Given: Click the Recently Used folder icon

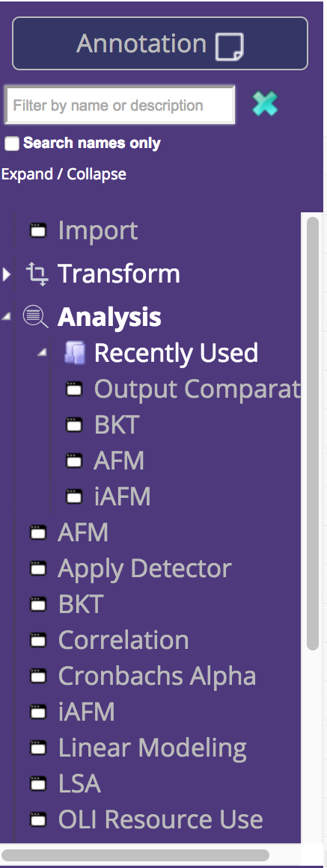Looking at the screenshot, I should tap(74, 353).
